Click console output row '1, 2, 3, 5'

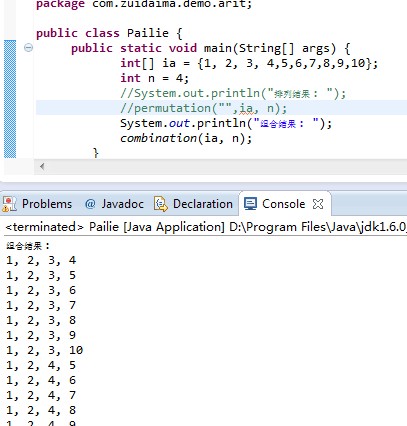click(x=41, y=275)
